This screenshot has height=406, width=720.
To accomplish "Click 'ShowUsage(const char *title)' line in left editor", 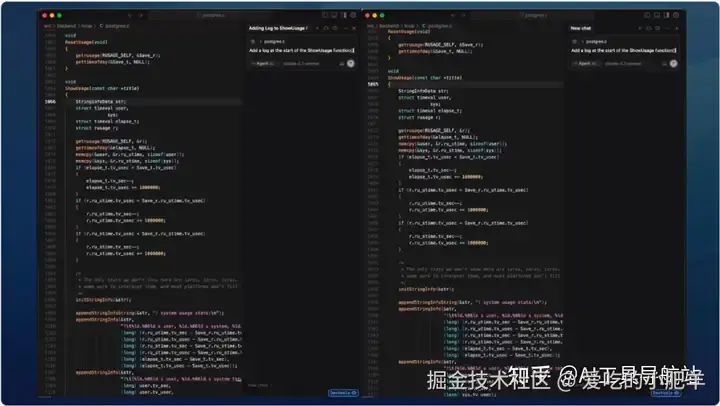I will 102,88.
